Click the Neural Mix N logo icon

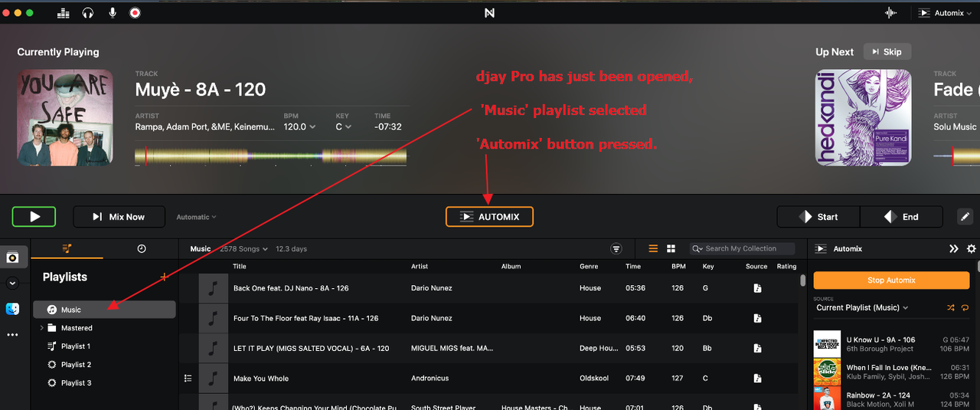[490, 13]
